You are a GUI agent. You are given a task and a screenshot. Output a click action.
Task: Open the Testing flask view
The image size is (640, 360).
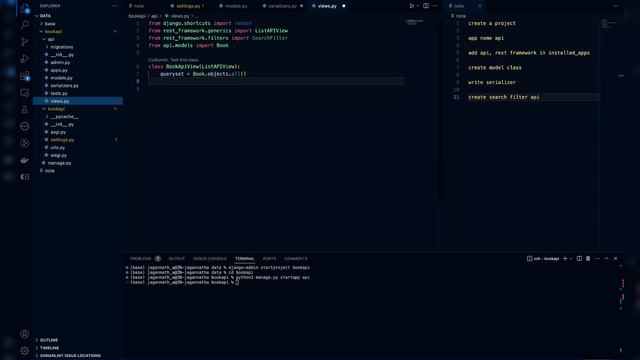click(25, 109)
